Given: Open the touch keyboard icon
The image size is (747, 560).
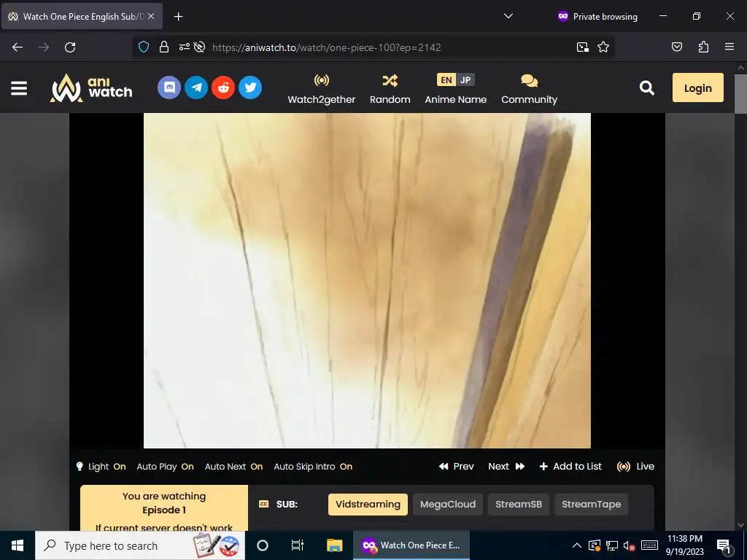Looking at the screenshot, I should click(x=650, y=545).
